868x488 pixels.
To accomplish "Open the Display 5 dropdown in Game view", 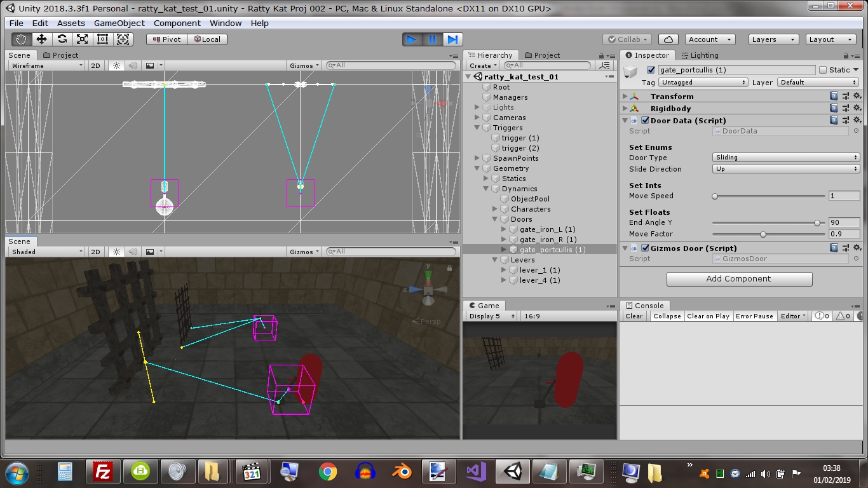I will click(491, 316).
